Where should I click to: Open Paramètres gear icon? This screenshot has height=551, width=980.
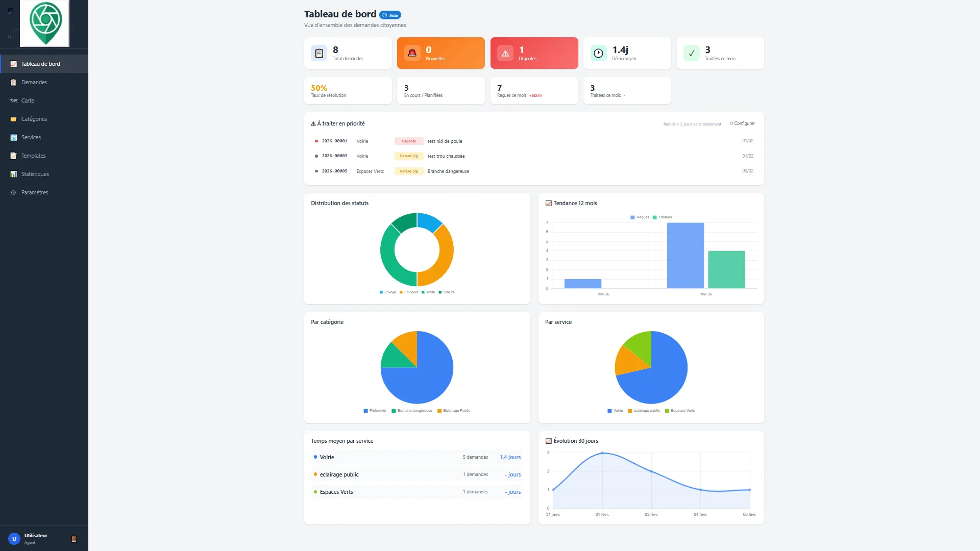pos(13,192)
